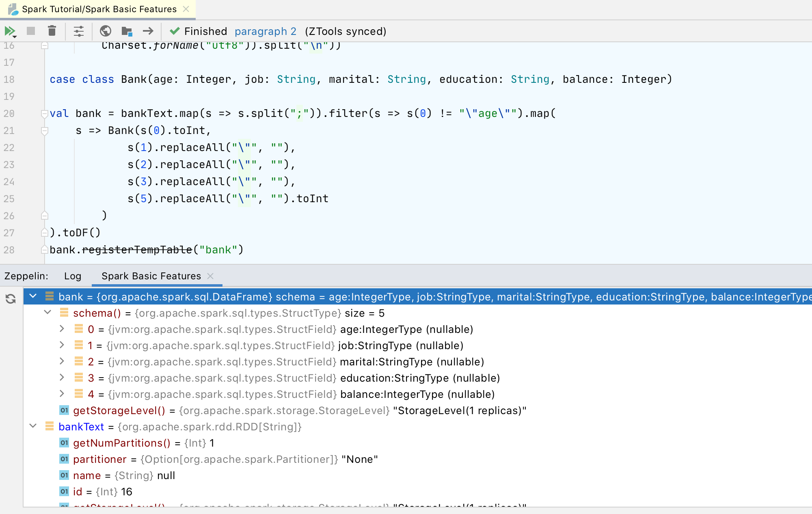Click the 'val' keyword on line 20

coord(59,113)
